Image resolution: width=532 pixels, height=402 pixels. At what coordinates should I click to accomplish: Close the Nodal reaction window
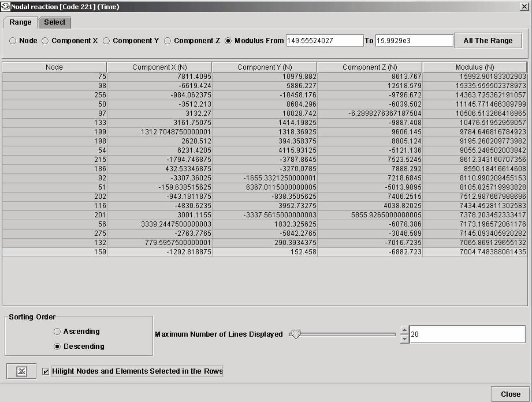tap(524, 7)
